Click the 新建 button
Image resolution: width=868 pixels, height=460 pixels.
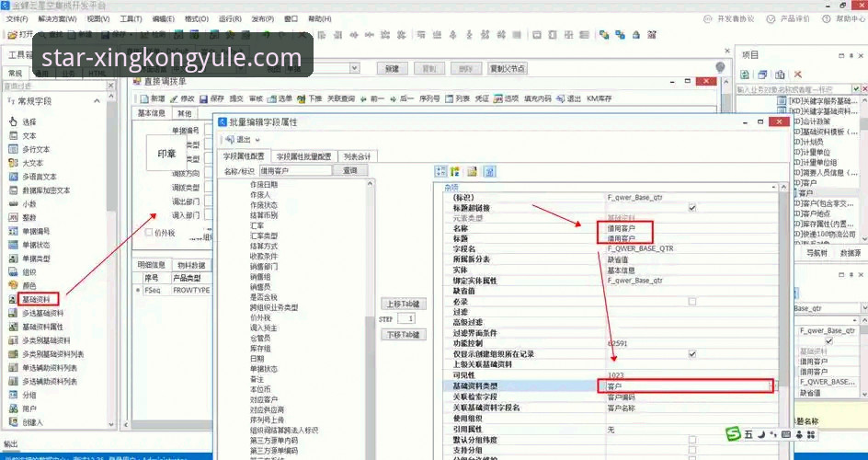(392, 69)
